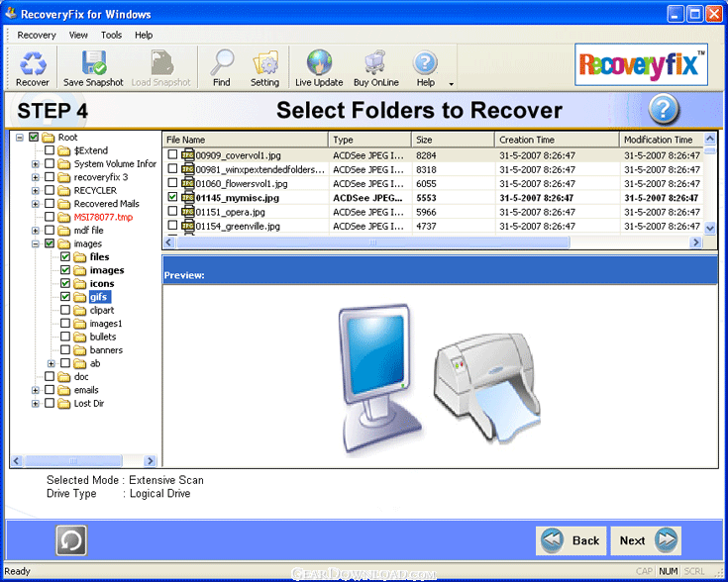This screenshot has height=582, width=728.
Task: Sort by File Name column header
Action: (x=246, y=140)
